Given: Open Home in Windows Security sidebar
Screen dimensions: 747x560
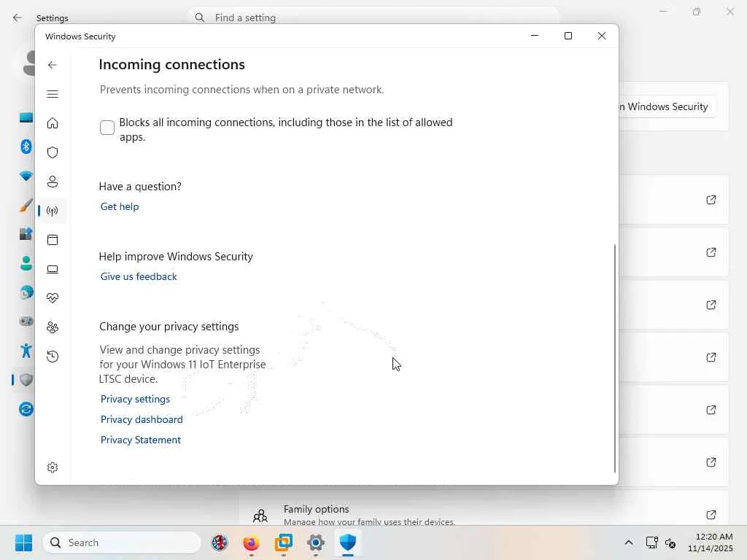Looking at the screenshot, I should click(53, 123).
